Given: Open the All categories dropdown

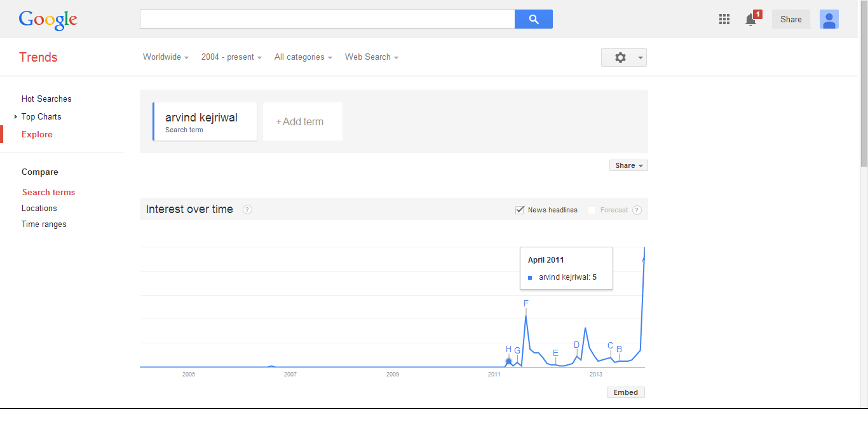Looking at the screenshot, I should coord(304,57).
